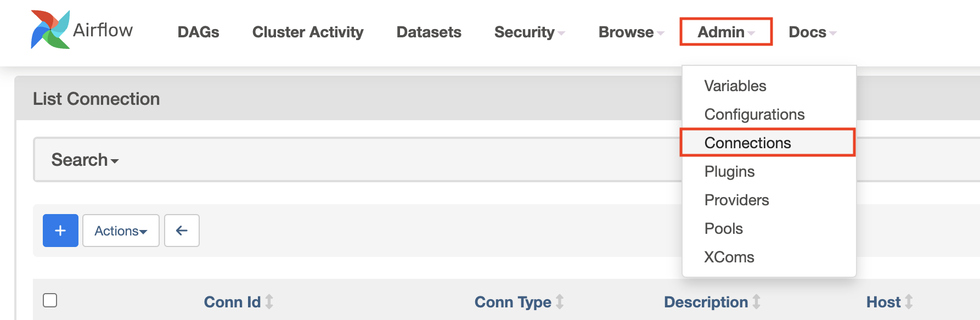Screen dimensions: 980x320
Task: Open the Actions dropdown
Action: pyautogui.click(x=121, y=231)
